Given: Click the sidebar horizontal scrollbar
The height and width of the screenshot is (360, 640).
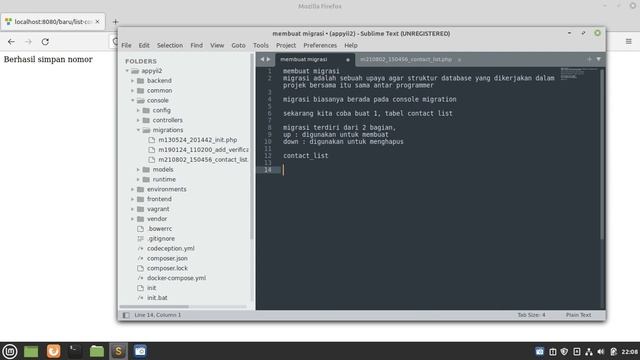Looking at the screenshot, I should tap(154, 307).
